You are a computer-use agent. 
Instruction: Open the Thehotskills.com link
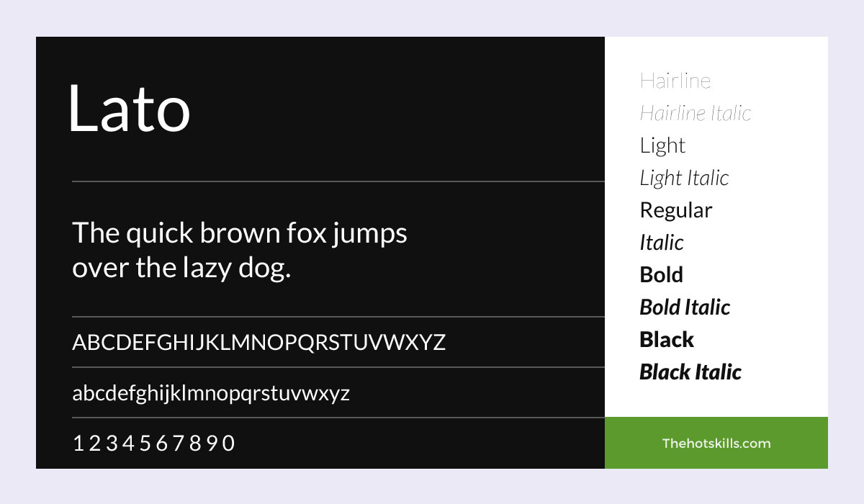coord(716,443)
